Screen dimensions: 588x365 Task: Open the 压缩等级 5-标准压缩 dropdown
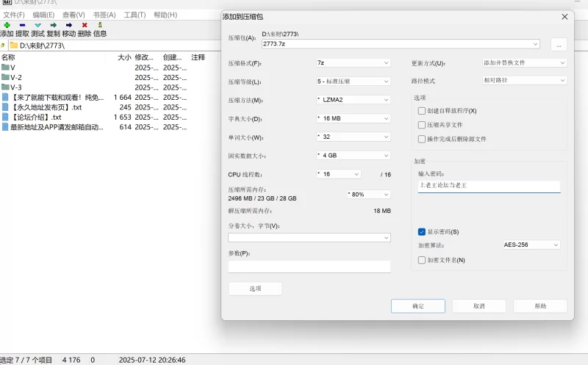354,82
